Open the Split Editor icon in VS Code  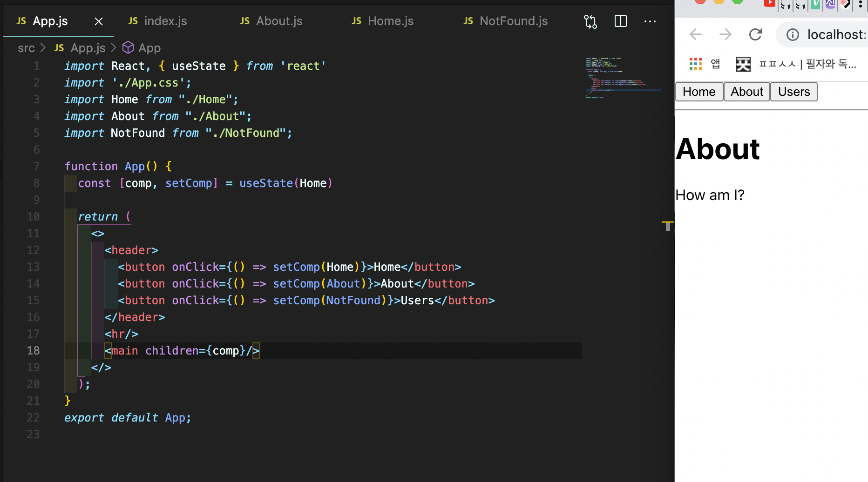(x=620, y=21)
